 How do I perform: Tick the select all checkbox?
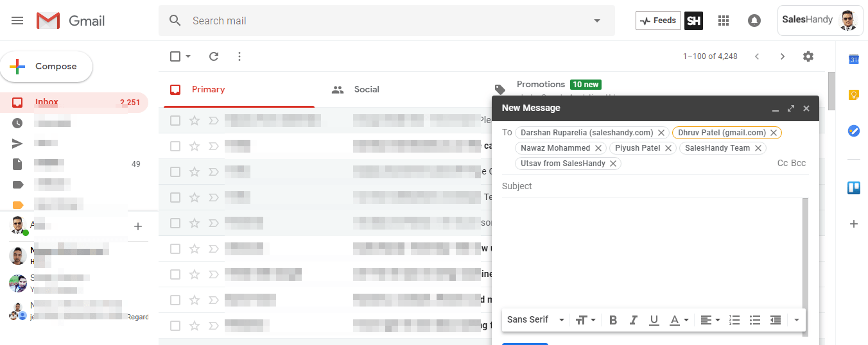click(x=175, y=56)
